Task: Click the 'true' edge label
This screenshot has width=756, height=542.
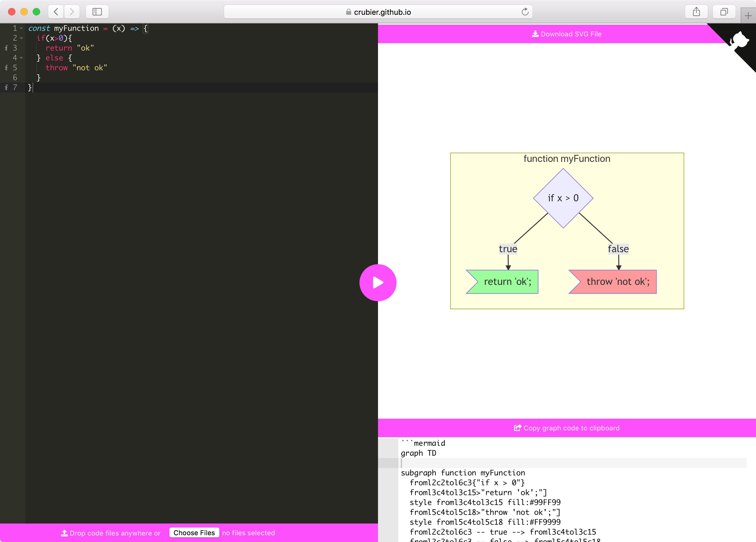Action: [508, 249]
